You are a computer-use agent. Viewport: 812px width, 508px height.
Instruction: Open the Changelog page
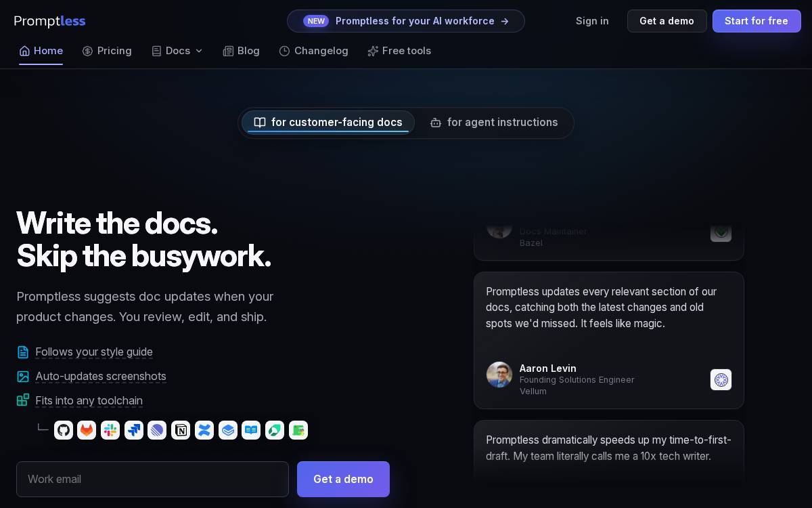point(313,51)
